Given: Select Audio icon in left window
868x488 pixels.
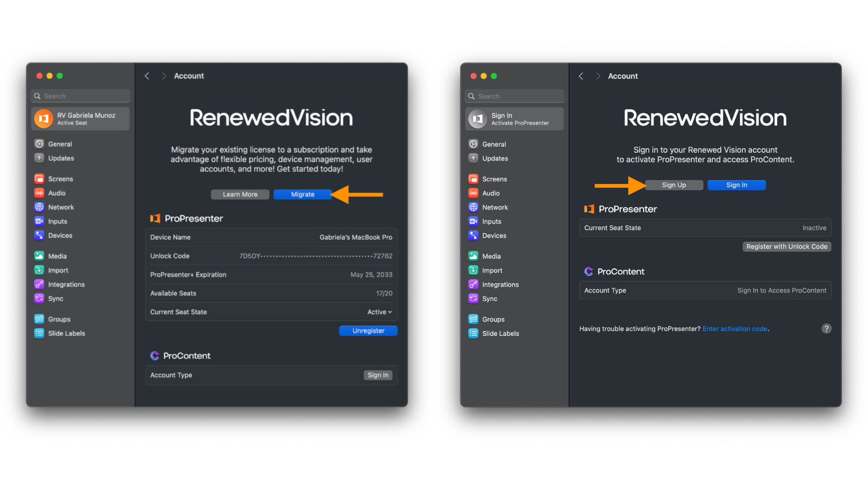Looking at the screenshot, I should coord(39,193).
